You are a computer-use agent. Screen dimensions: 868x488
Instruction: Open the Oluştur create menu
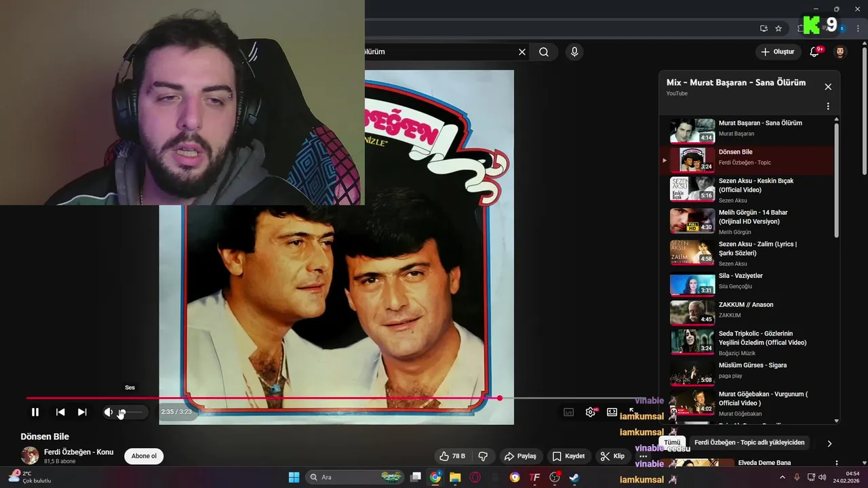[778, 52]
